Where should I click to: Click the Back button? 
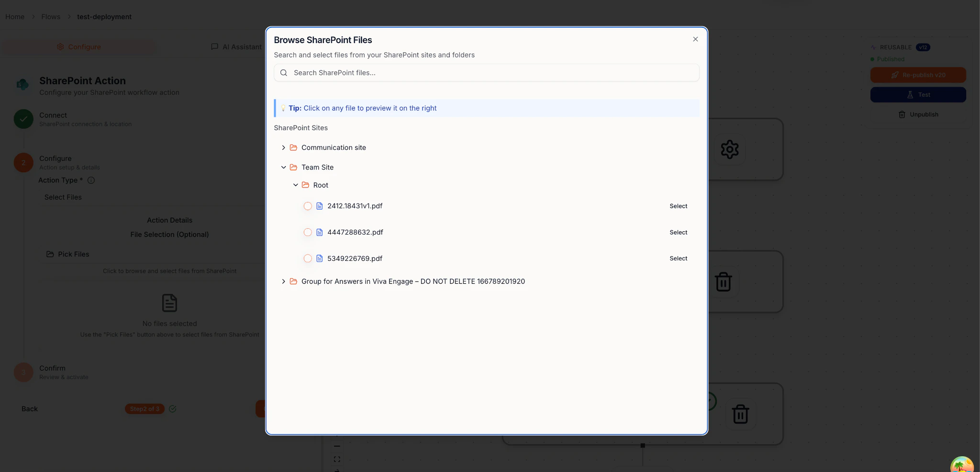29,409
